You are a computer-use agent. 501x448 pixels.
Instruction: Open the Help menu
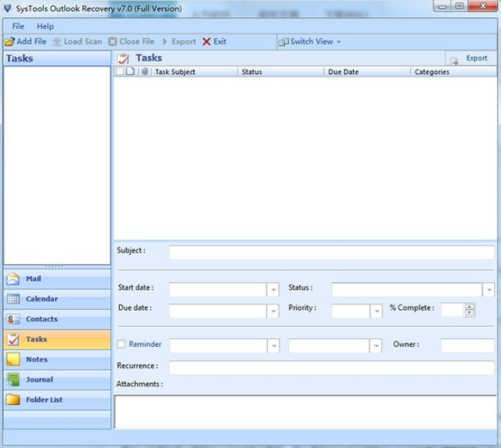46,26
